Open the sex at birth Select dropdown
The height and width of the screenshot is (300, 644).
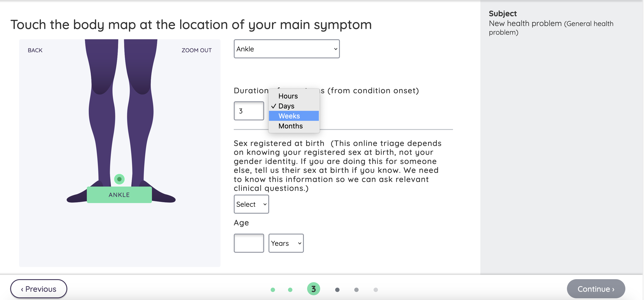point(251,204)
